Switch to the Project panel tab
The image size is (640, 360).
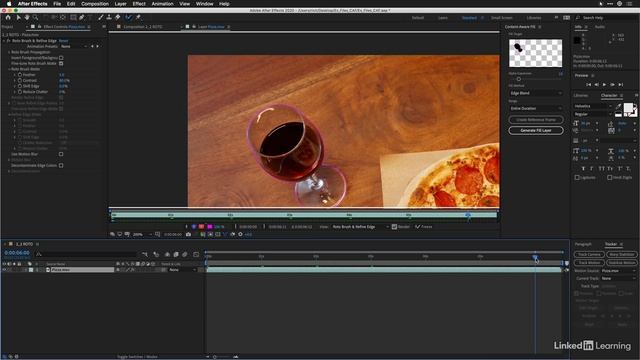[x=7, y=27]
